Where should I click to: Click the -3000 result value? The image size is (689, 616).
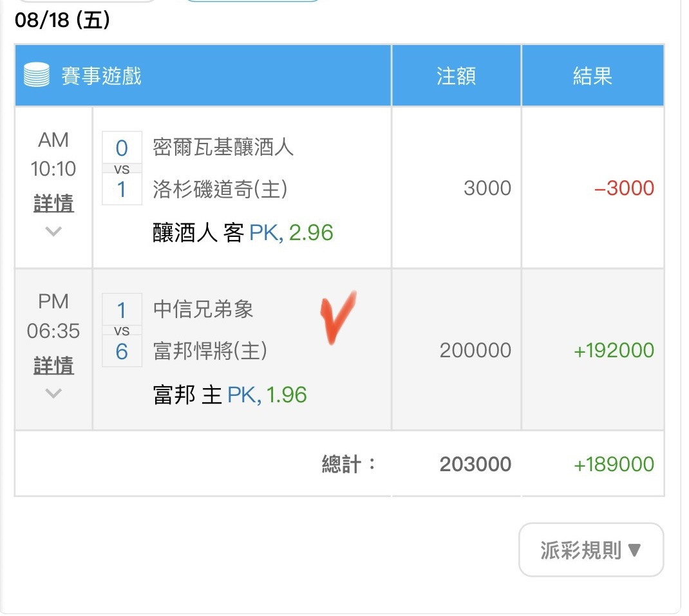pos(624,188)
